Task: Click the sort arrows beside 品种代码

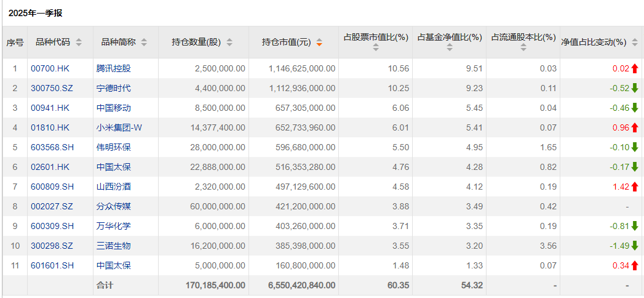Action: [79, 42]
